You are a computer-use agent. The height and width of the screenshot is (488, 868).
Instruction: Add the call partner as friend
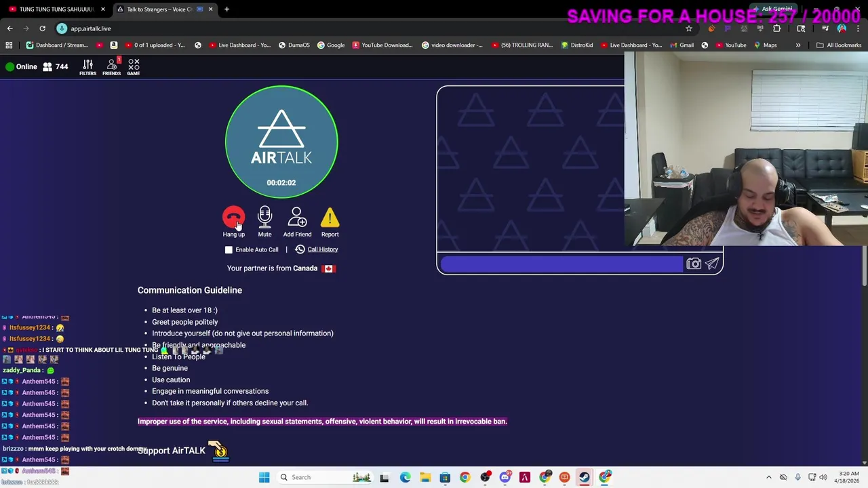pos(297,218)
